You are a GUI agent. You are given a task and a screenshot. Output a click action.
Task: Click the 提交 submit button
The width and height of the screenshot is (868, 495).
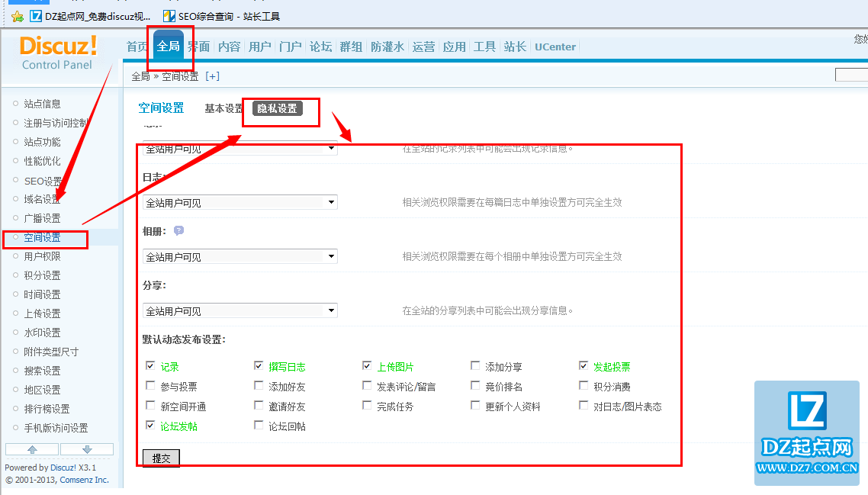161,458
